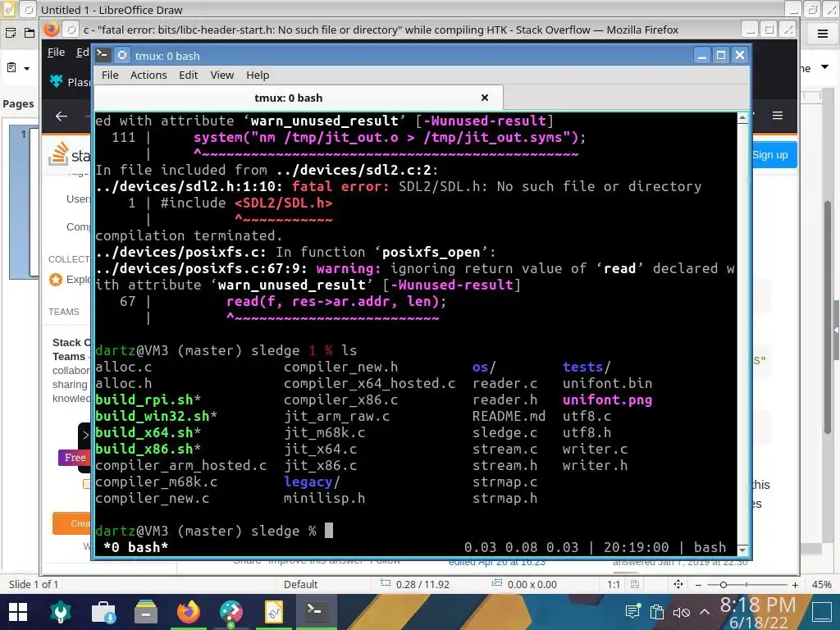
Task: Switch to Firefox from the taskbar
Action: 189,612
